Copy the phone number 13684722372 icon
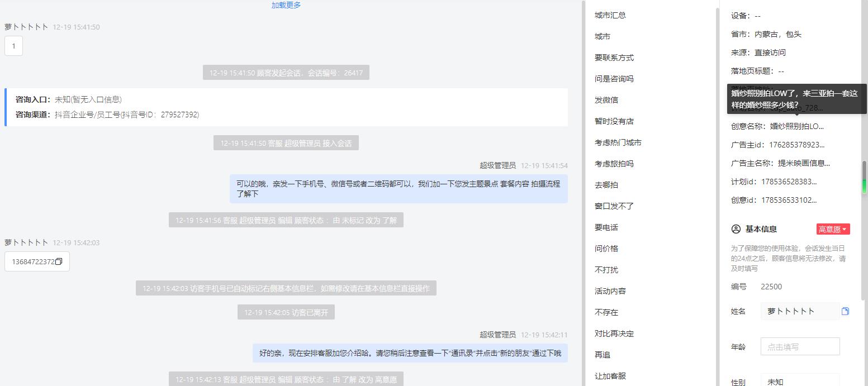Image resolution: width=868 pixels, height=386 pixels. click(x=59, y=261)
